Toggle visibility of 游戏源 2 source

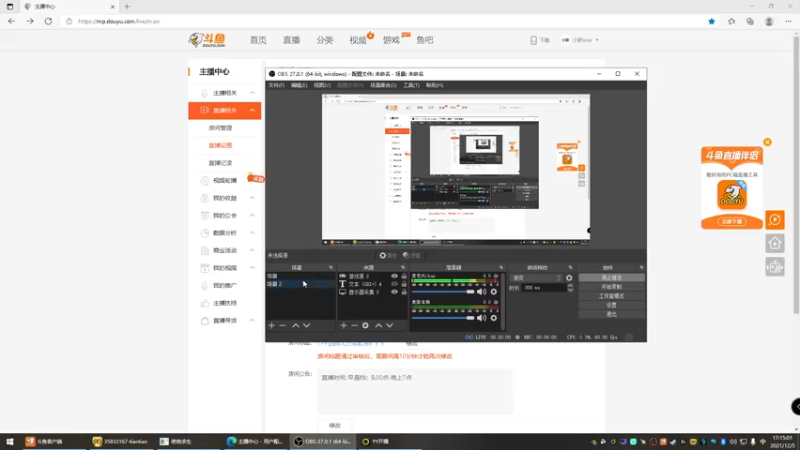coord(394,276)
